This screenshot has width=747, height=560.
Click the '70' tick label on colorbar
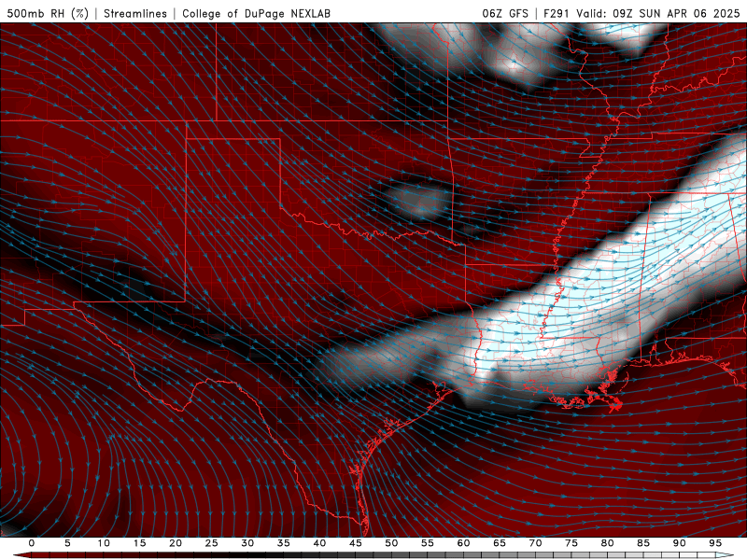(535, 543)
